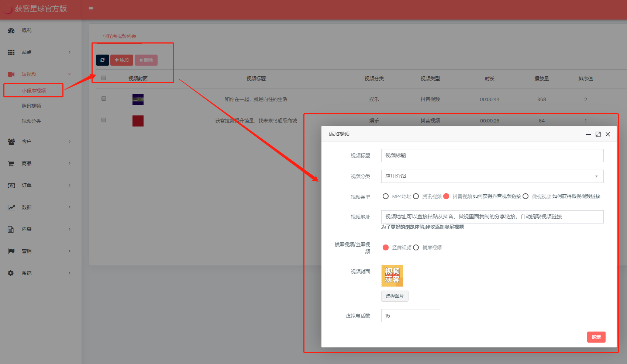
Task: Open the 视频分类 dropdown showing 应用介绍
Action: [492, 176]
